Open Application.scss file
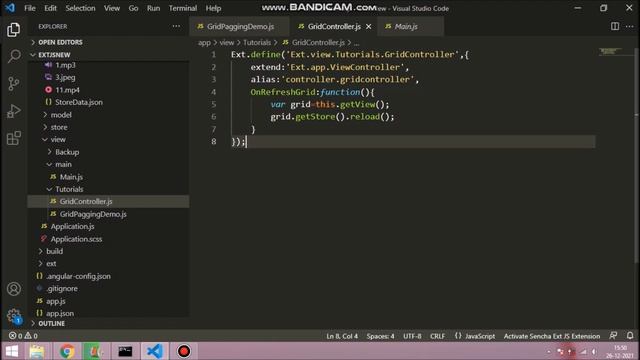The height and width of the screenshot is (360, 640). (76, 239)
